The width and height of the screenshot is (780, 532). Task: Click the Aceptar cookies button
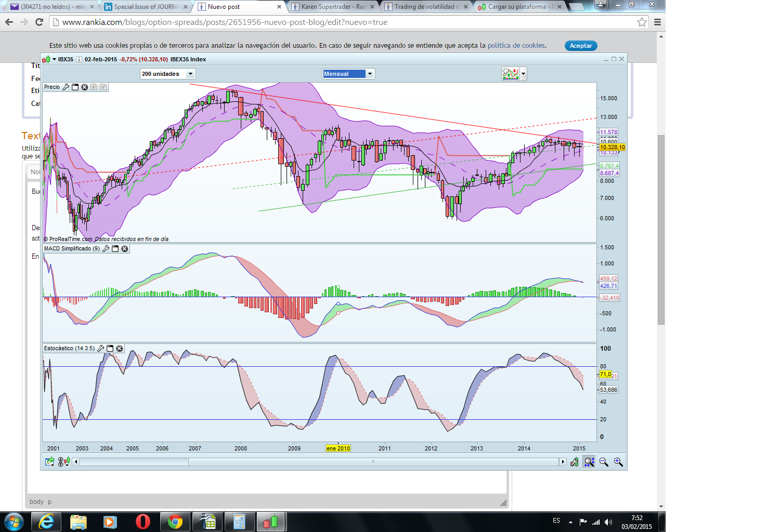(x=580, y=46)
